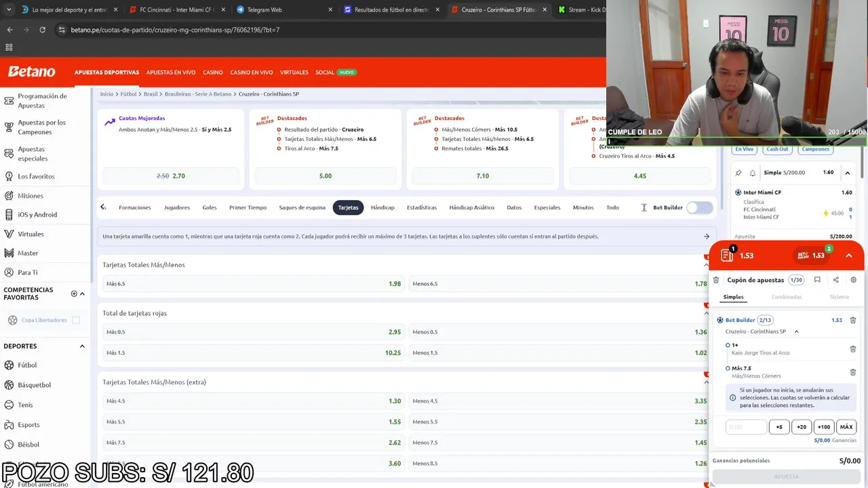
Task: Switch to Combinadas tab in bet slip
Action: [787, 297]
